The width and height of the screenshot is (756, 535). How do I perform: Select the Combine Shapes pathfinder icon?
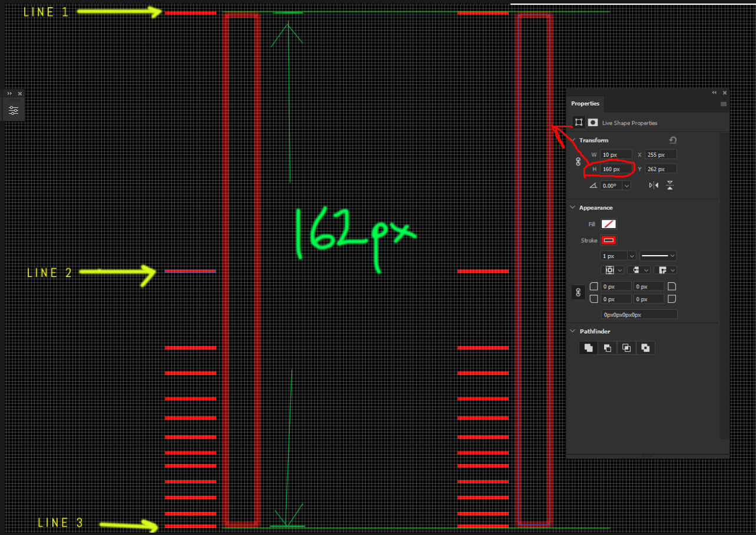(x=588, y=348)
